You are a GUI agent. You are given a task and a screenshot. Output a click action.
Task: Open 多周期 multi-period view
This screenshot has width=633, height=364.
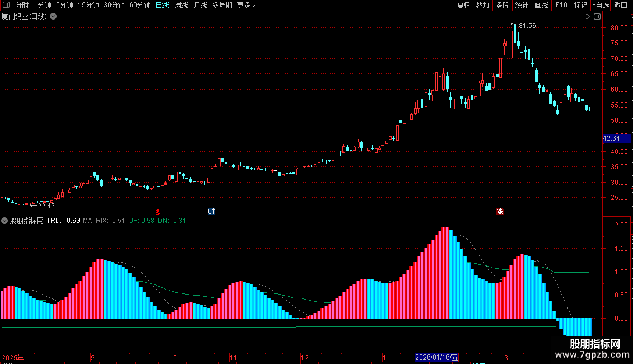click(x=222, y=5)
